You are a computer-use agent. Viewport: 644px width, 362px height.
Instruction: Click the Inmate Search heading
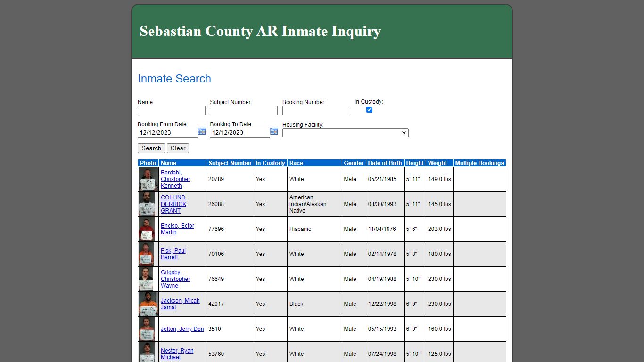(174, 79)
